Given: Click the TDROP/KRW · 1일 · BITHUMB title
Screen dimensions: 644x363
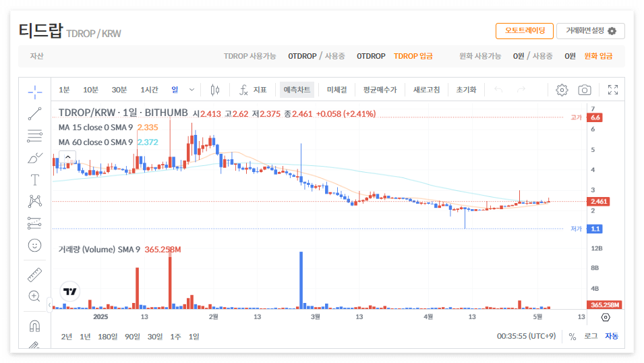Looking at the screenshot, I should click(123, 113).
